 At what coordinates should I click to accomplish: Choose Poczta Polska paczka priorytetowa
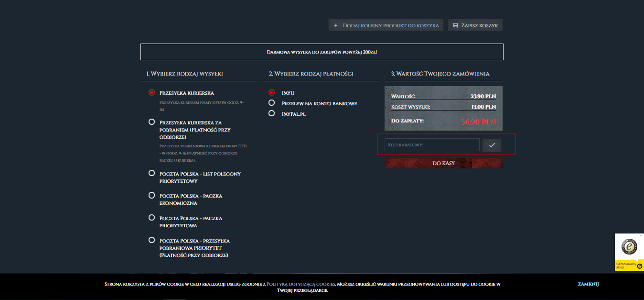152,218
